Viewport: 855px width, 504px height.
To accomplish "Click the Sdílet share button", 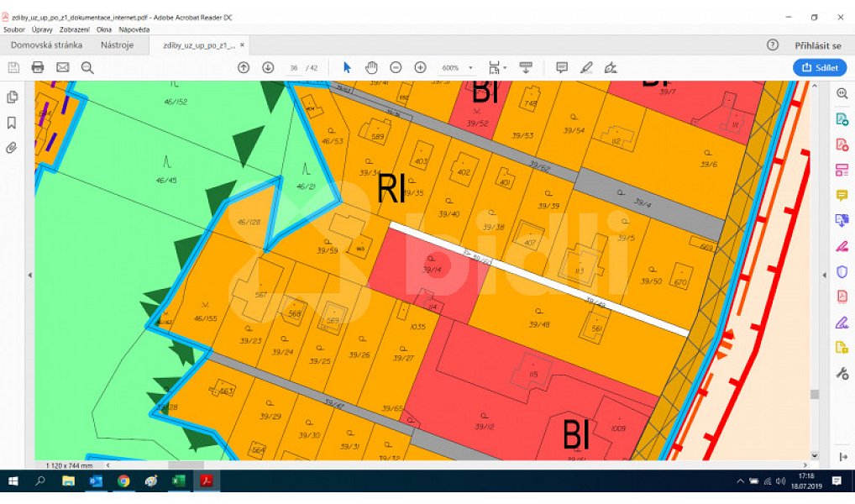I will point(820,68).
